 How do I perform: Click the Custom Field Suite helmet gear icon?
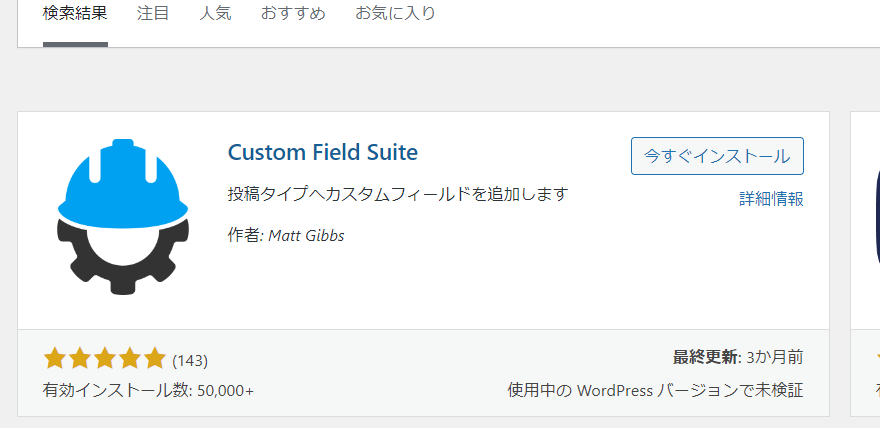click(x=123, y=217)
